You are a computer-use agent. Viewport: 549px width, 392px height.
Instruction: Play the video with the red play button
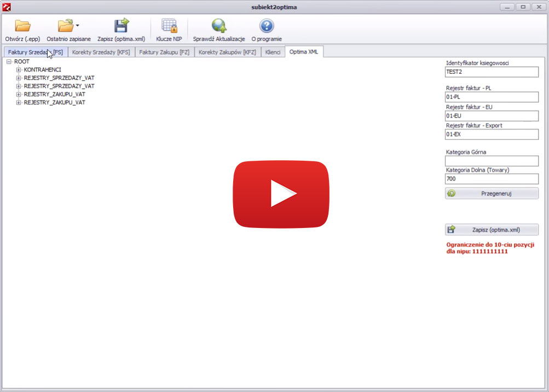281,195
